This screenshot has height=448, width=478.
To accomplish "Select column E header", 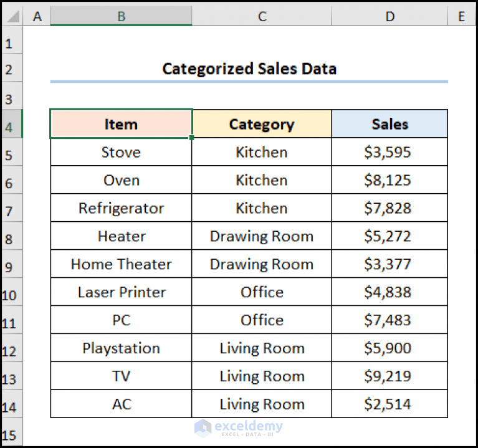I will tap(461, 16).
